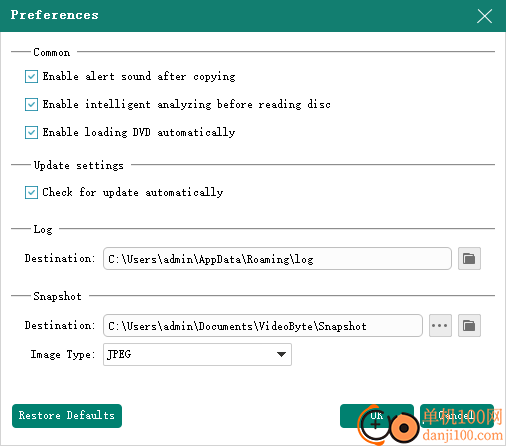
Task: Uncheck Check for update automatically
Action: tap(31, 192)
